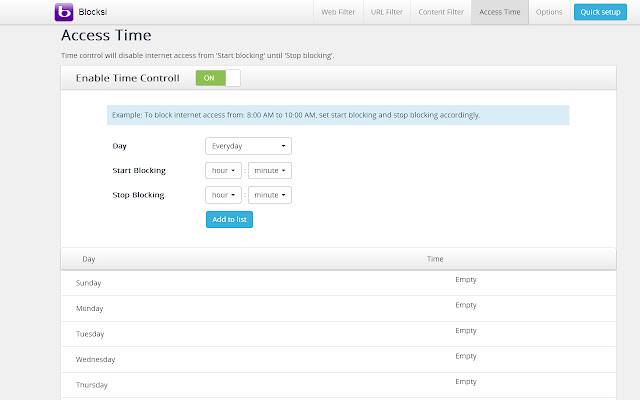This screenshot has height=400, width=640.
Task: Click the Day column header
Action: pyautogui.click(x=89, y=259)
